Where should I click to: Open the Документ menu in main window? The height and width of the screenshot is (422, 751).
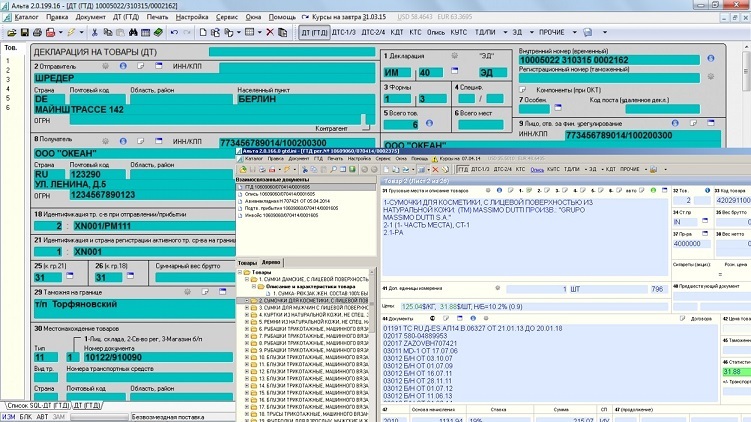tap(90, 17)
